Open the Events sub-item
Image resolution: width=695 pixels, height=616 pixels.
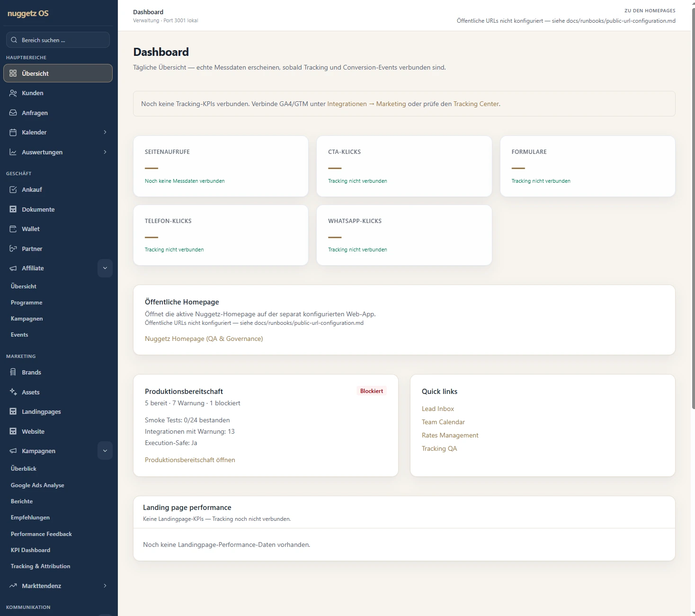(x=19, y=335)
